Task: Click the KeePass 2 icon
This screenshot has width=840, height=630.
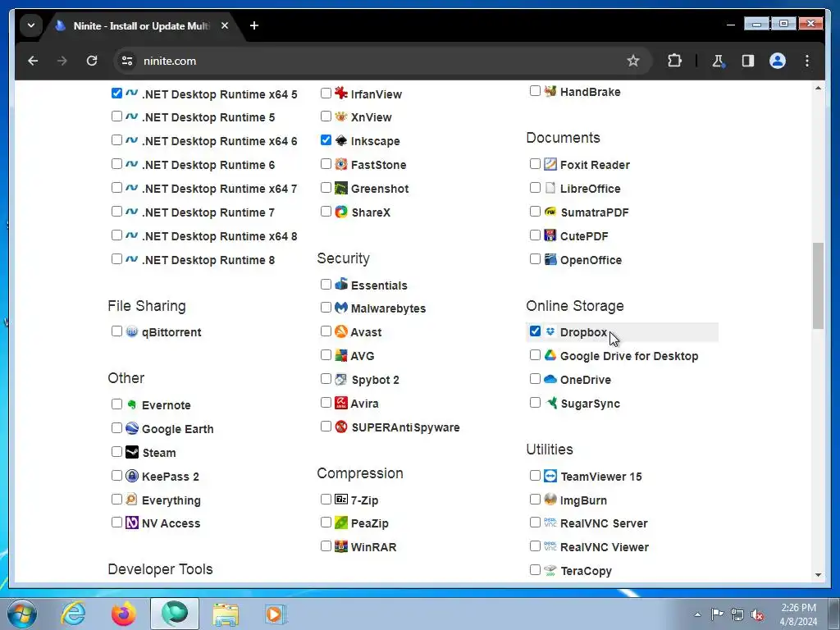Action: pos(132,476)
